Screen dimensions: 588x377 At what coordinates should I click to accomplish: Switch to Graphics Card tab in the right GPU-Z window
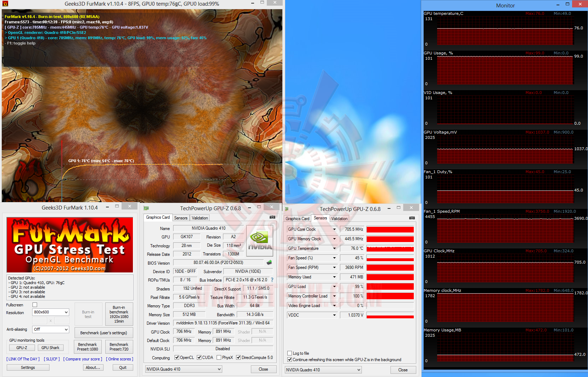(x=298, y=219)
